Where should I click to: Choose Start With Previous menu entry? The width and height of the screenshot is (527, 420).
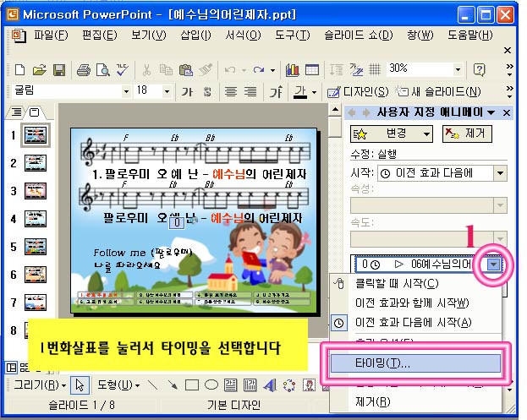coord(415,303)
